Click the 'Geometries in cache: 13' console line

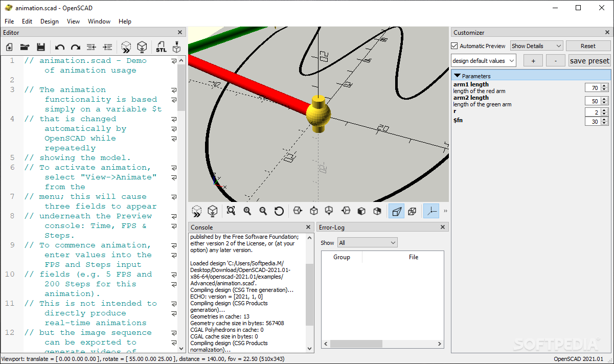click(220, 316)
